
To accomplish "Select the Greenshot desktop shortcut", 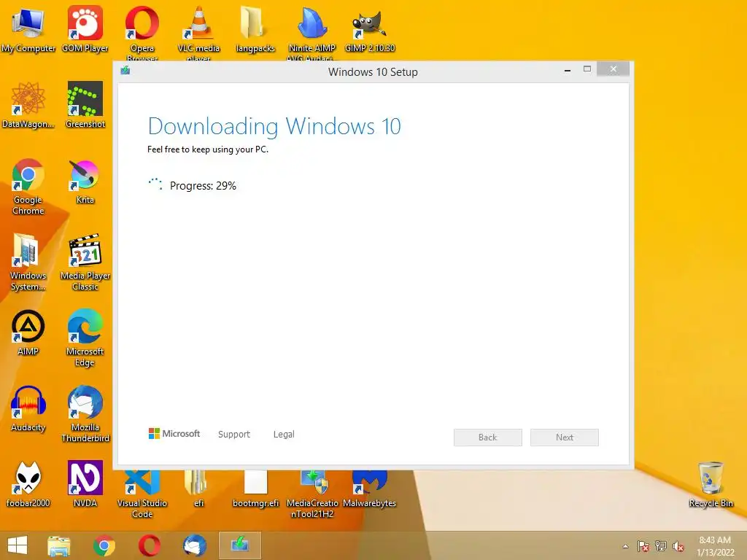I will 85,106.
